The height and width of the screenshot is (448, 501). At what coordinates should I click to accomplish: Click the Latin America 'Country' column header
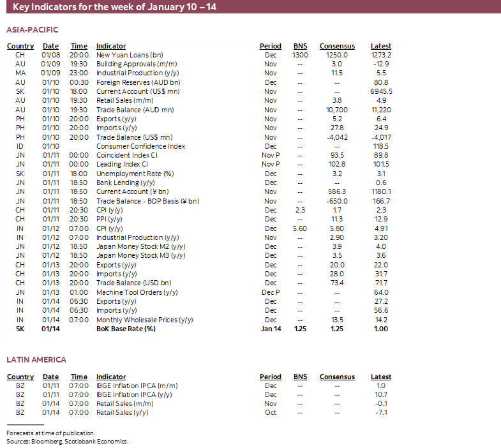point(20,377)
